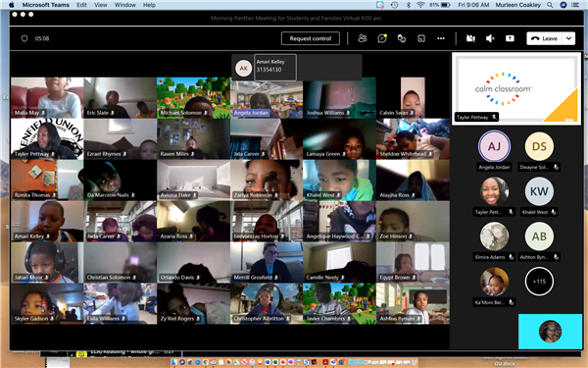Viewport: 588px width, 368px height.
Task: Open the participants panel icon
Action: [x=363, y=38]
